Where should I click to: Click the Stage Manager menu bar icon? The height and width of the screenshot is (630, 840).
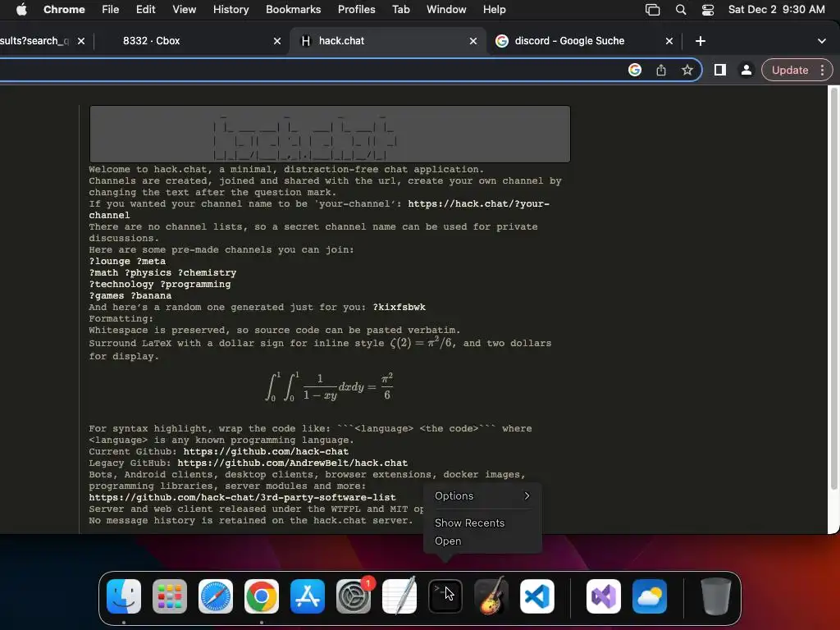tap(652, 10)
